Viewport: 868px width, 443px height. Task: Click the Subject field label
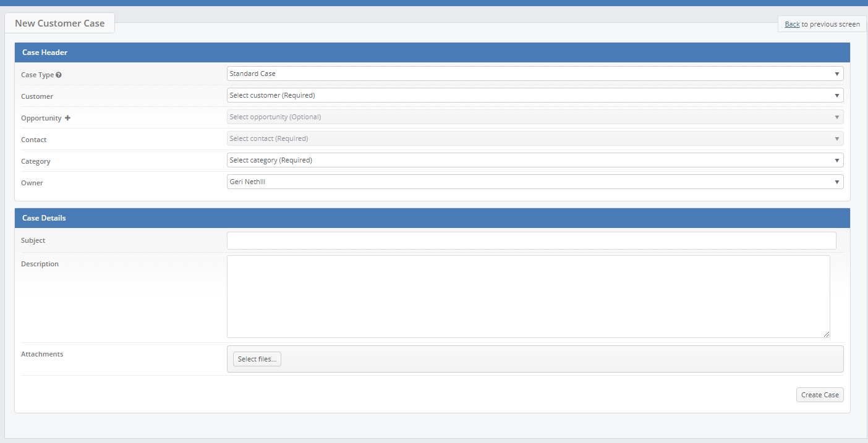click(33, 240)
